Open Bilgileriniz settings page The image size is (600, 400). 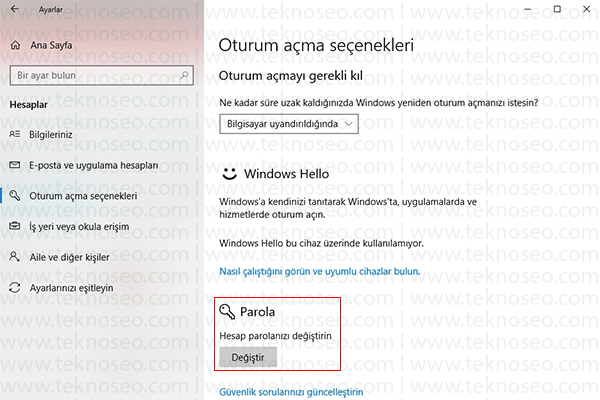pos(51,135)
